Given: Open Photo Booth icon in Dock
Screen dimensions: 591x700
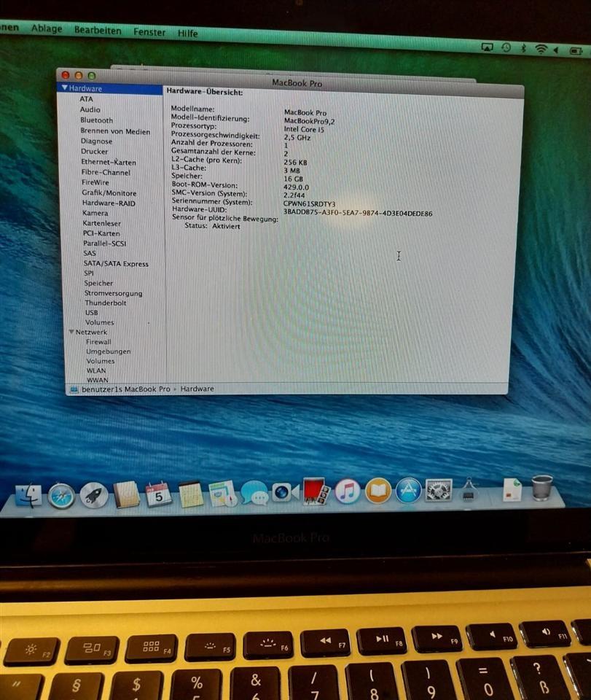Looking at the screenshot, I should coord(316,492).
